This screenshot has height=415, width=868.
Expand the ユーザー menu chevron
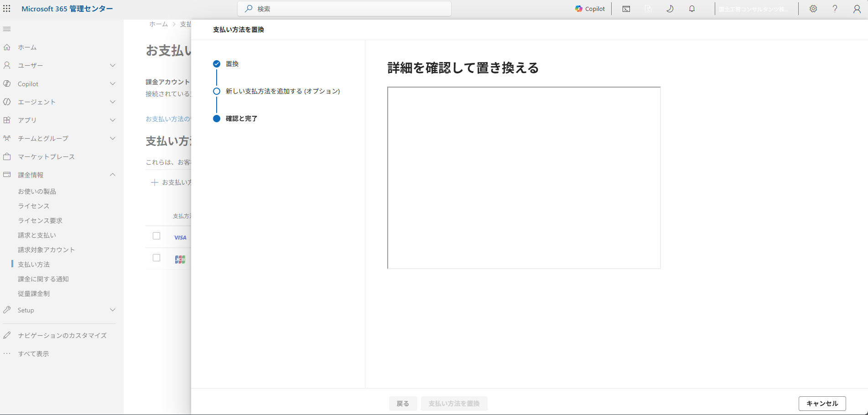(113, 66)
